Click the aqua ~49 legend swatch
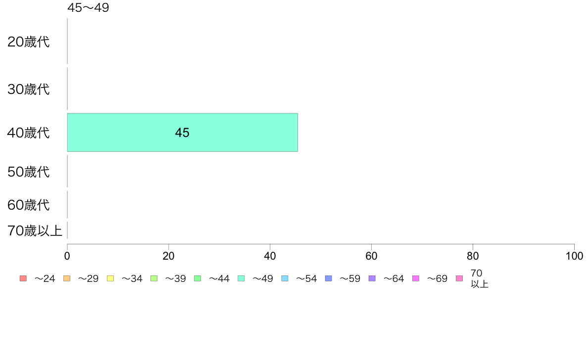588x364 pixels. click(241, 278)
